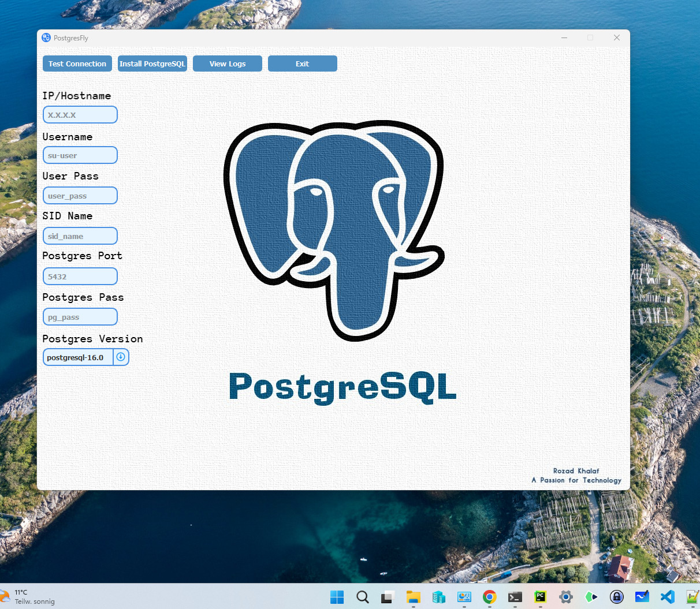Image resolution: width=700 pixels, height=609 pixels.
Task: Launch Visual Studio Code from taskbar
Action: coord(668,596)
